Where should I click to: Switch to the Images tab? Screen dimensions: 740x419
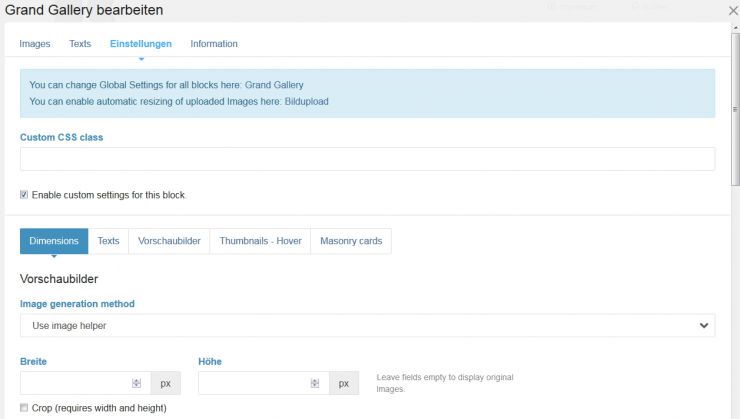35,44
